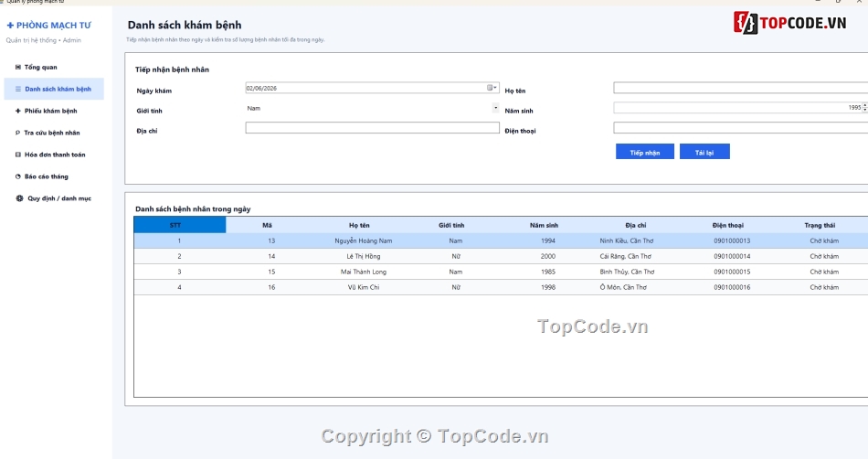Click phone number 0901000014
The height and width of the screenshot is (459, 868).
732,256
